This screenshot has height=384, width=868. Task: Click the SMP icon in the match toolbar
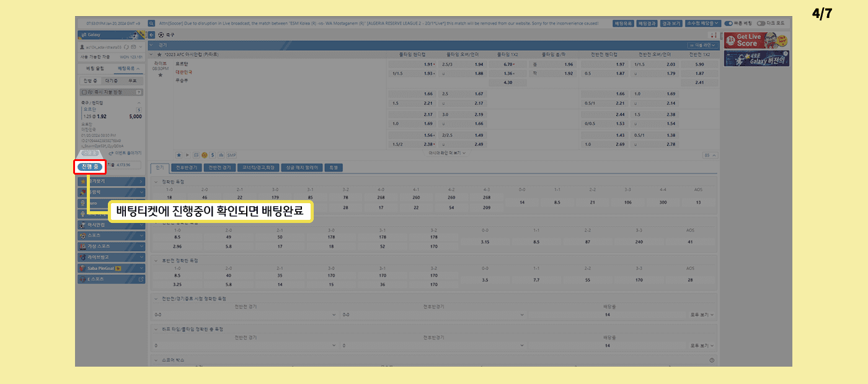coord(231,155)
